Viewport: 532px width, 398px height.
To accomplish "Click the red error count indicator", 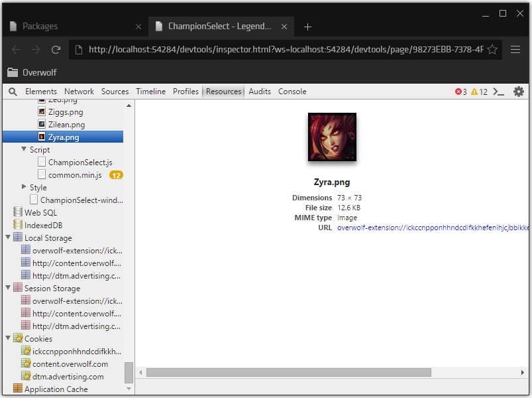I will point(460,92).
